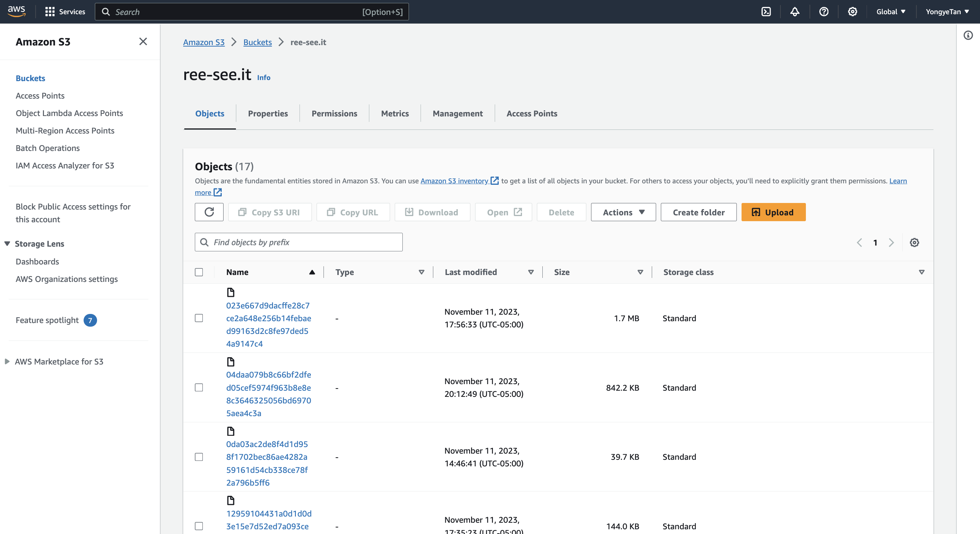Open the Services grid menu
This screenshot has height=534, width=980.
[65, 12]
